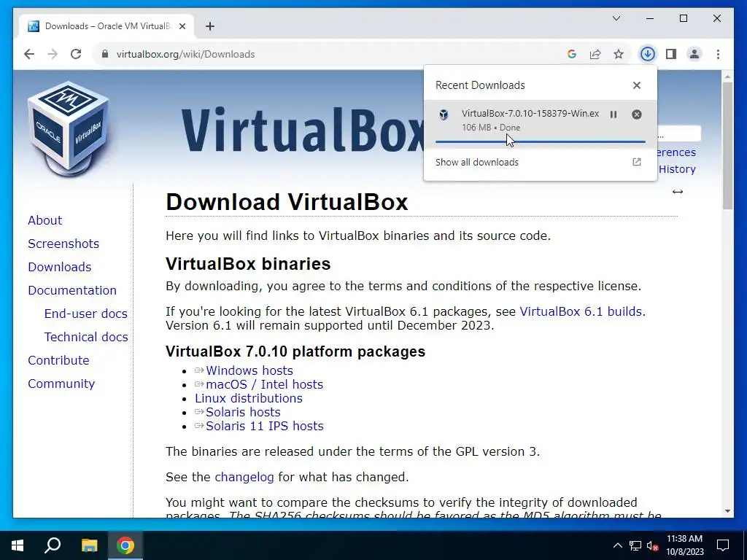Cancel the VirtualBox installer download

point(636,114)
